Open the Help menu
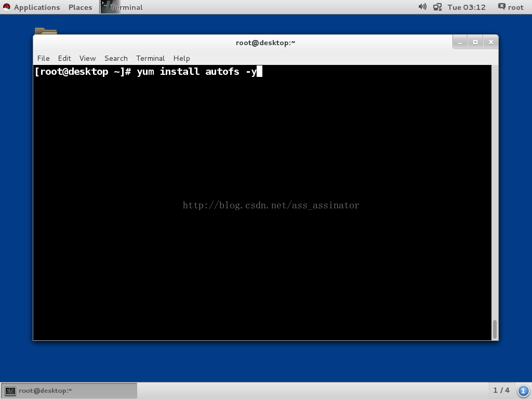Viewport: 532px width, 399px height. point(181,58)
